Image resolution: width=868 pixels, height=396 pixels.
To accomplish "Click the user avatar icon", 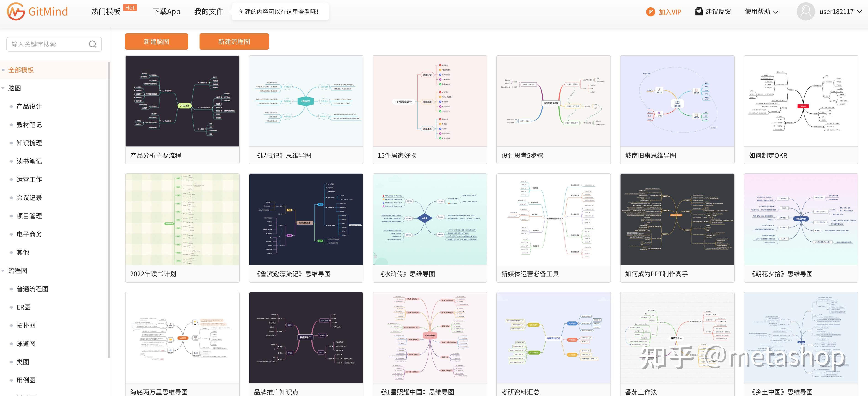I will [806, 11].
